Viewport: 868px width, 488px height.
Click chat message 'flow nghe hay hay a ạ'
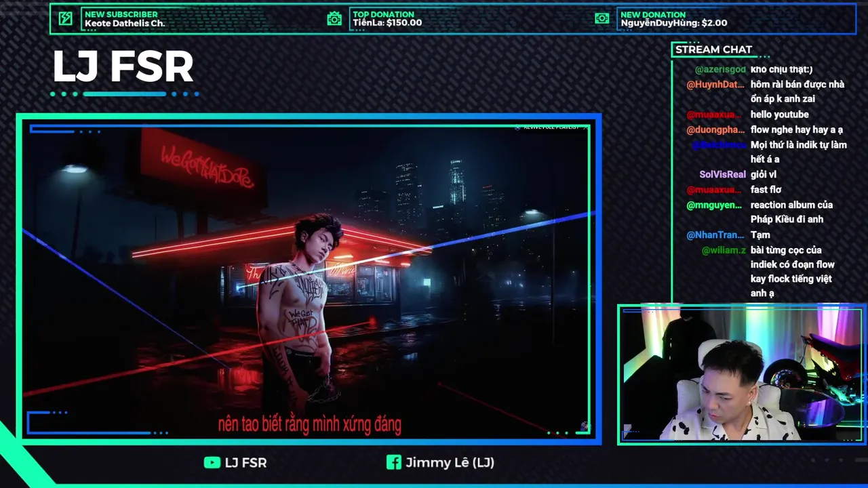[x=797, y=129]
